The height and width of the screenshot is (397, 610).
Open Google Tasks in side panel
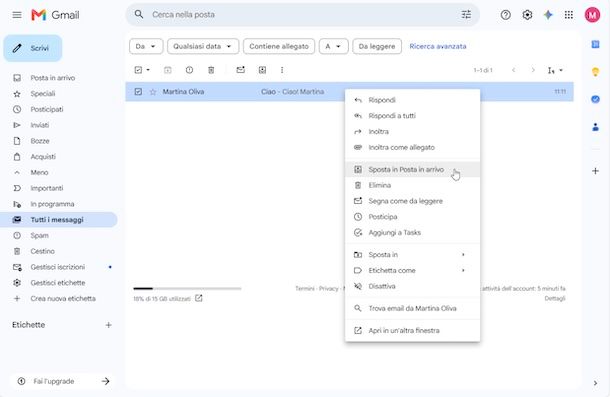point(595,99)
